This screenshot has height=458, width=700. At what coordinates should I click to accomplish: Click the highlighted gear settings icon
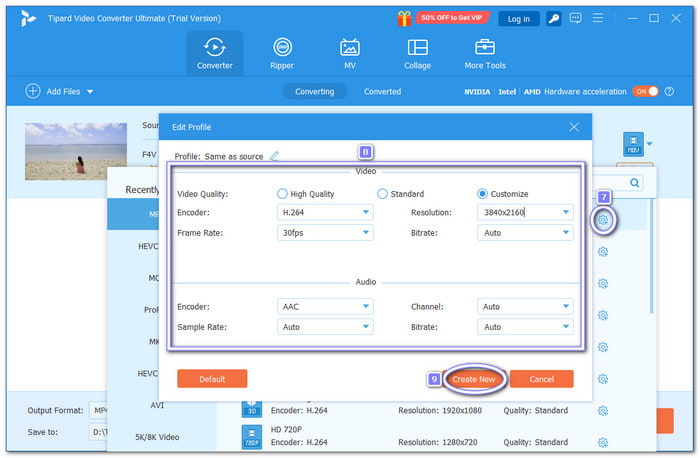click(603, 220)
